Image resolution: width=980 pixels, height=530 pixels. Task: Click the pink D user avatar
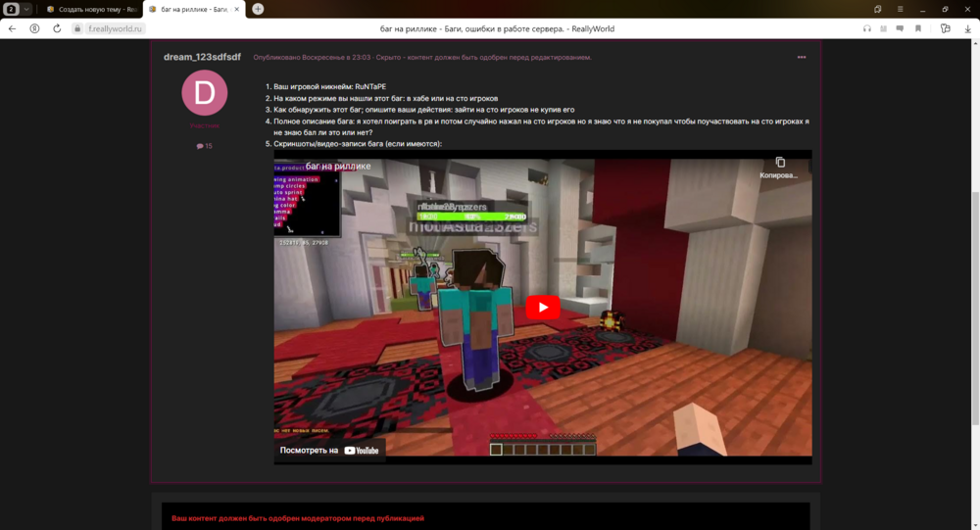205,92
